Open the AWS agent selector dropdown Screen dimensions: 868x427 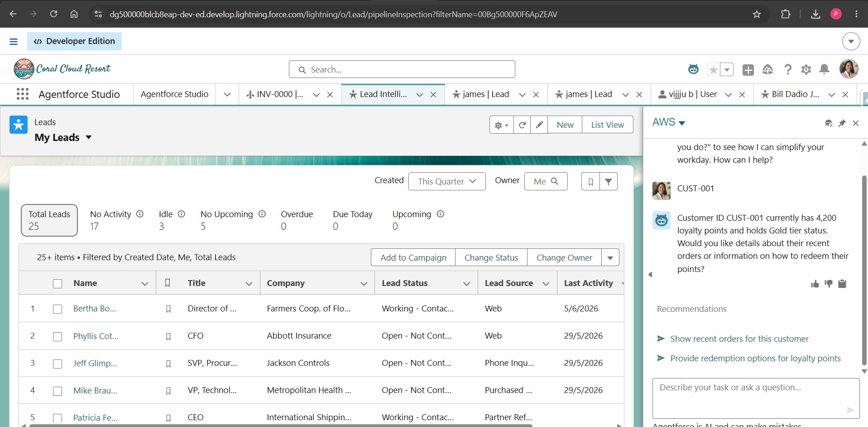coord(682,123)
